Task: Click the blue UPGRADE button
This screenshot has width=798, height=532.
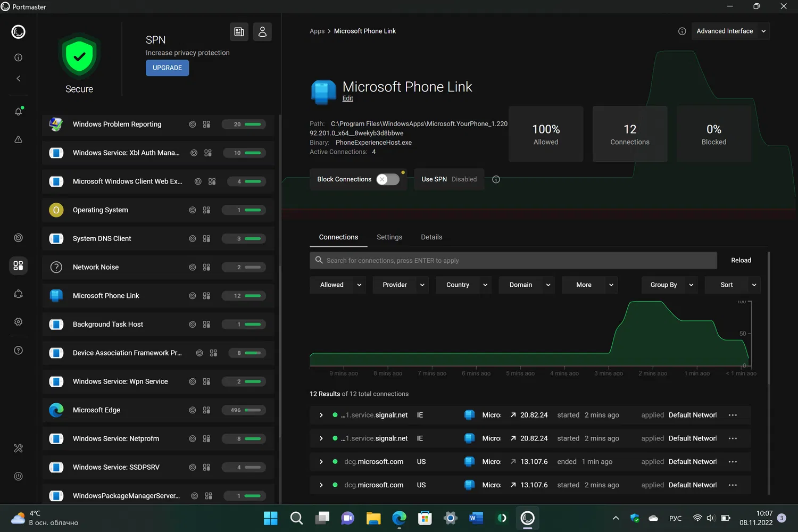Action: 167,68
